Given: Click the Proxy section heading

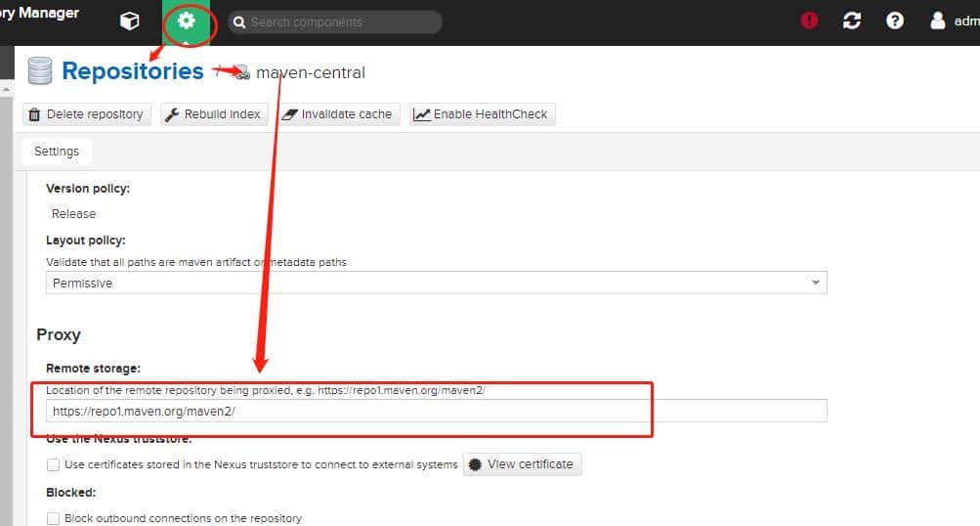Looking at the screenshot, I should click(59, 334).
